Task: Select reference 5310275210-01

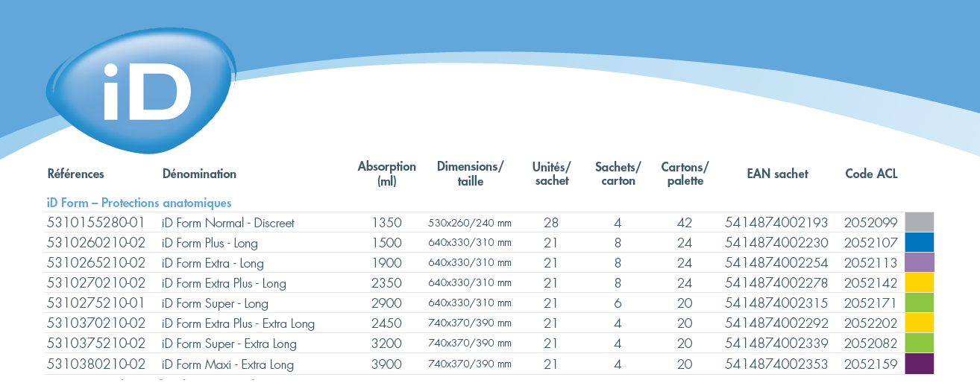Action: click(95, 303)
